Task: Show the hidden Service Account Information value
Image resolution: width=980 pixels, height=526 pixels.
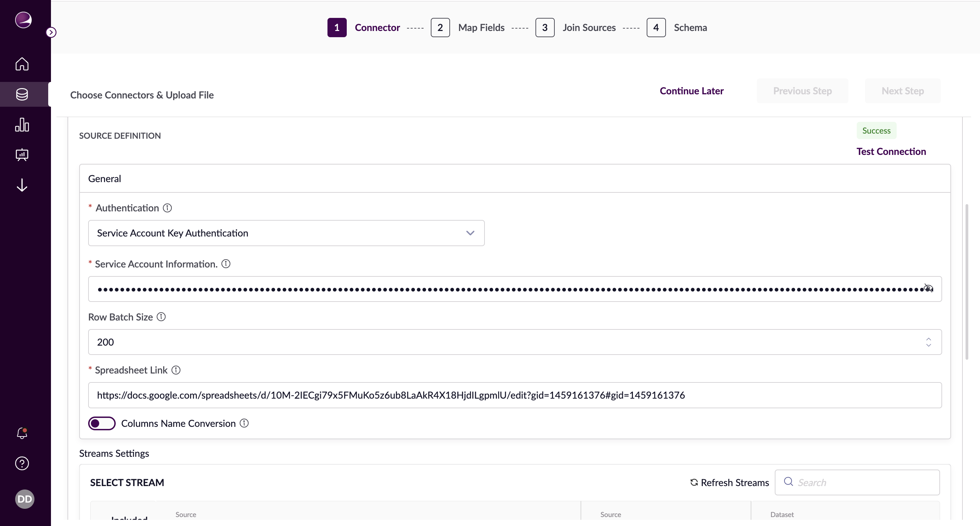Action: pyautogui.click(x=928, y=289)
